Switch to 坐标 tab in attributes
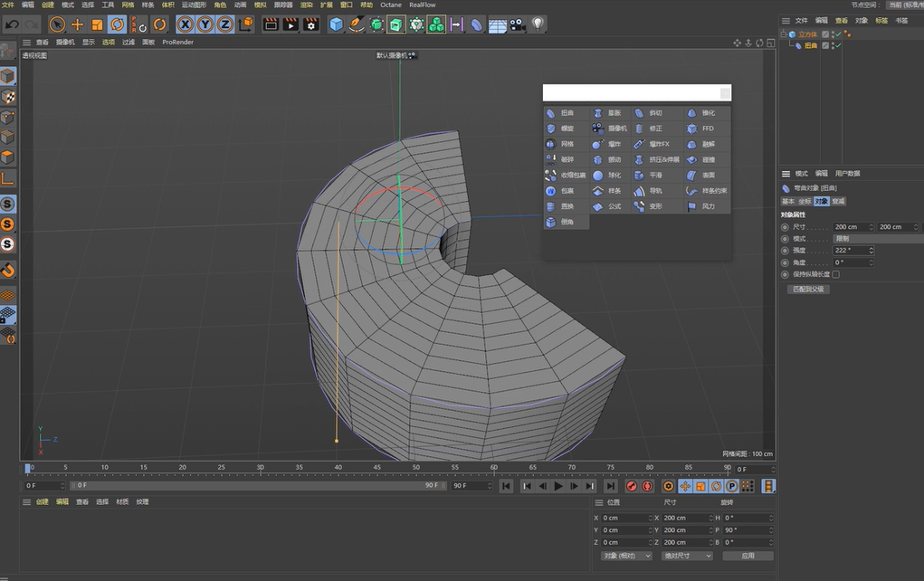Image resolution: width=924 pixels, height=581 pixels. pyautogui.click(x=805, y=202)
